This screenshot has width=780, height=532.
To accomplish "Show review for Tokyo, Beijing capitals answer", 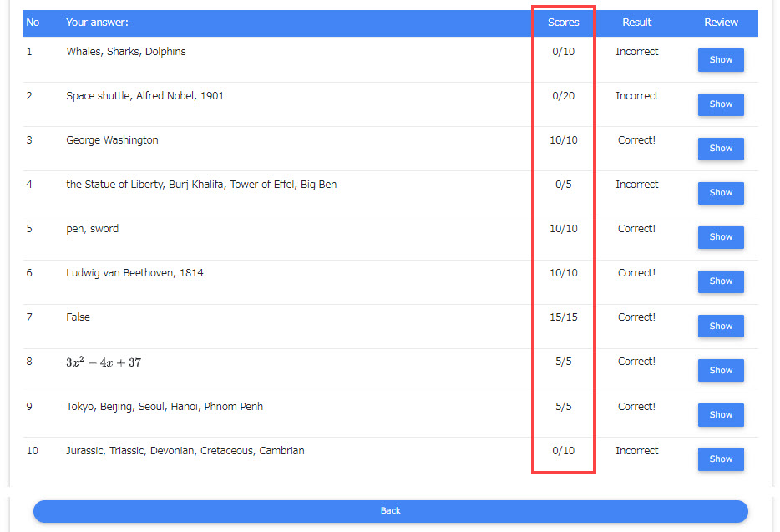I will 720,415.
